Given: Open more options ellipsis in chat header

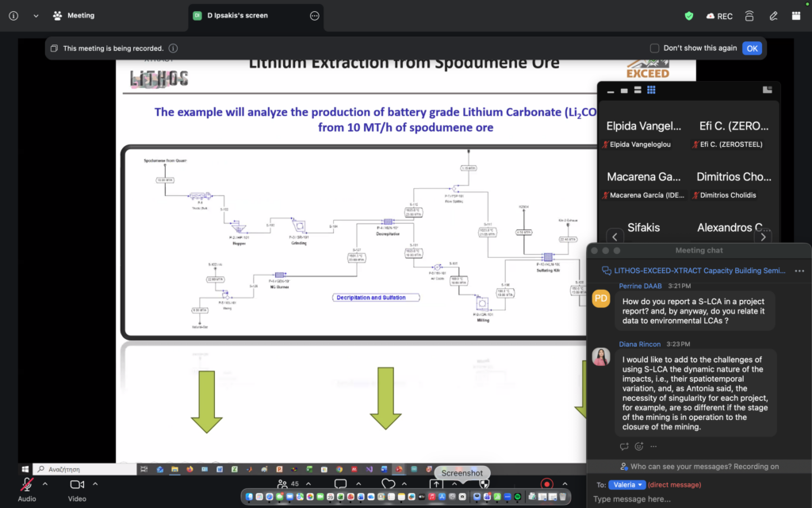Looking at the screenshot, I should tap(799, 271).
